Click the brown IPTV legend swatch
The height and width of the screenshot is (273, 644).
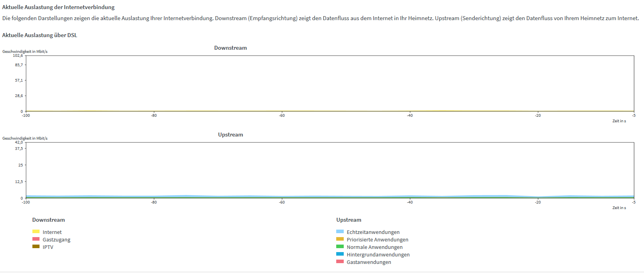[x=36, y=247]
